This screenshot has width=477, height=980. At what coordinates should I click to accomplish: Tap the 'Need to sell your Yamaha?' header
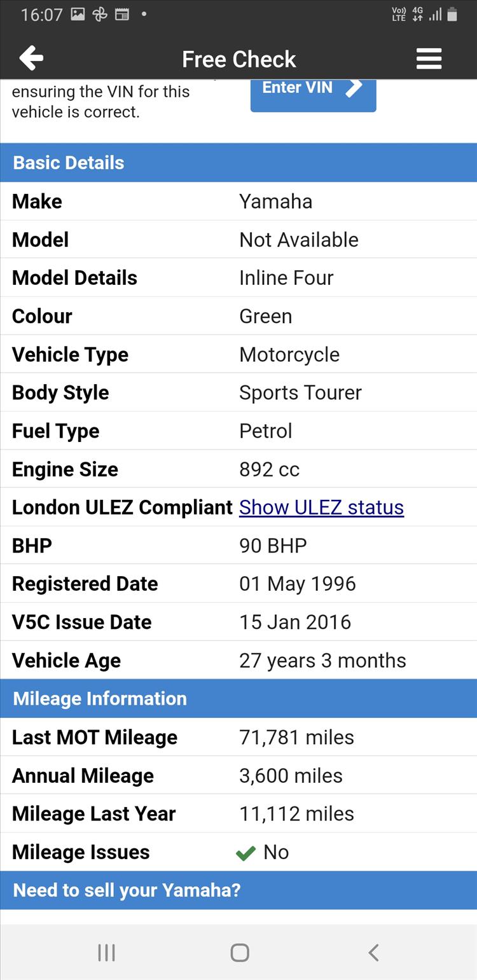[238, 890]
